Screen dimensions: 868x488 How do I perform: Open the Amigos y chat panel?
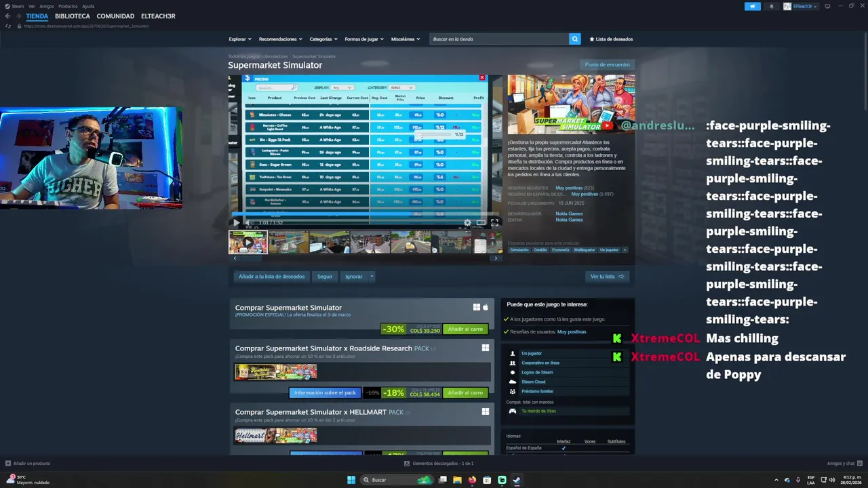[x=844, y=464]
